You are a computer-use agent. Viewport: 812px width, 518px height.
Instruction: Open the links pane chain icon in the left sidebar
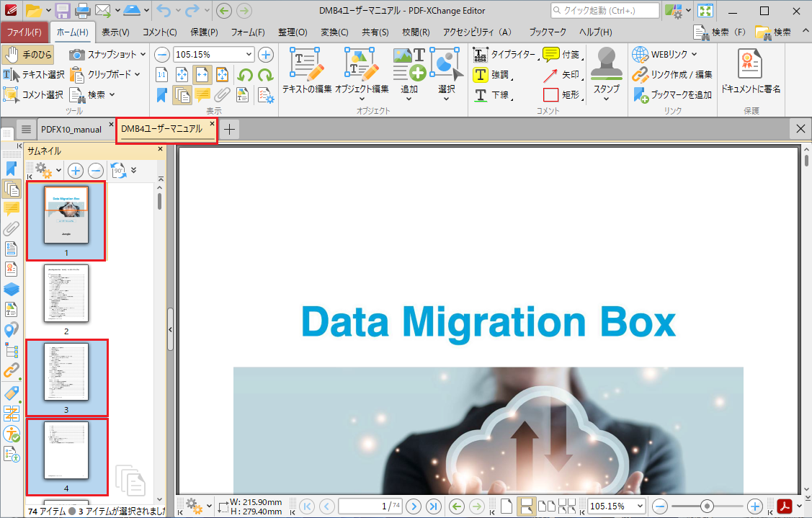point(12,370)
